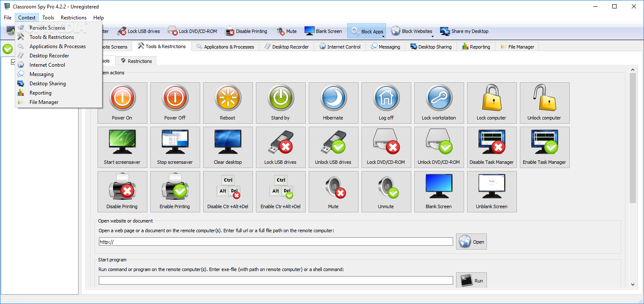The image size is (644, 304).
Task: Start screensaver on remote computers
Action: pyautogui.click(x=122, y=147)
